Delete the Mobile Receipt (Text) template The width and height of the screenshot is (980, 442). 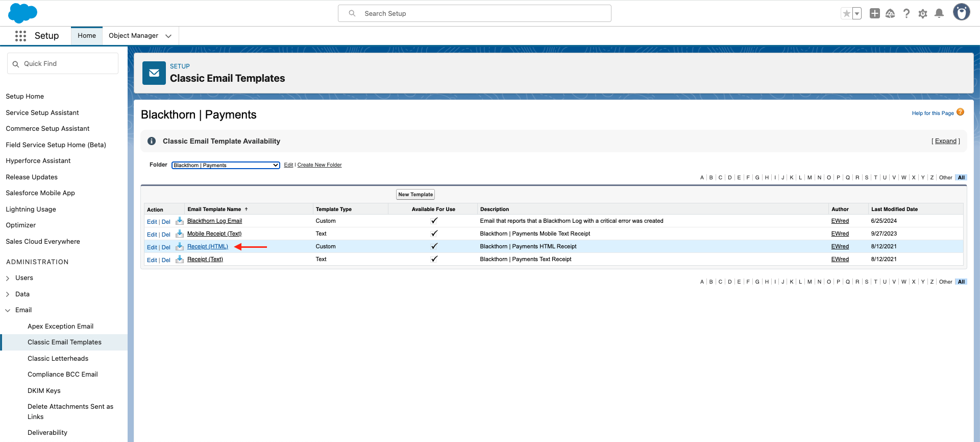coord(166,235)
